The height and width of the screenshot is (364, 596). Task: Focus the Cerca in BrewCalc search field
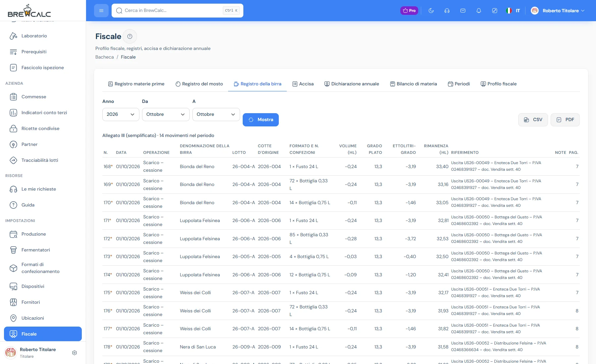(177, 11)
